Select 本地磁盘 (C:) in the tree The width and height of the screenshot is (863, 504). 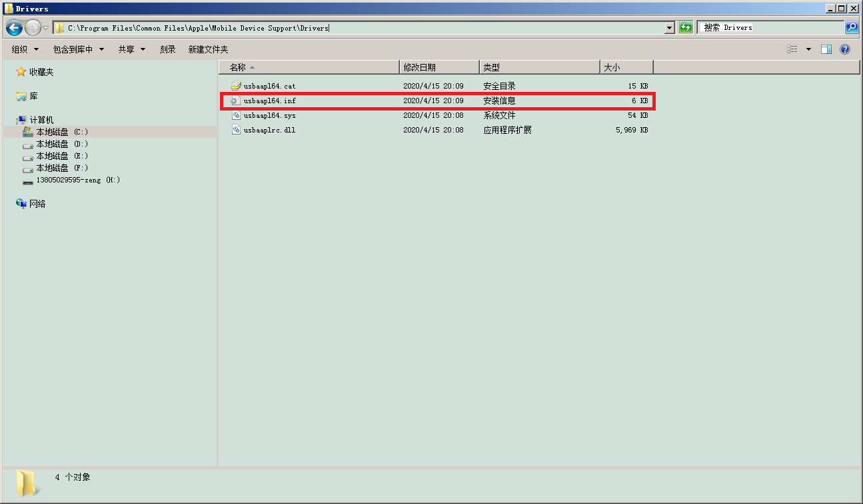[x=62, y=132]
